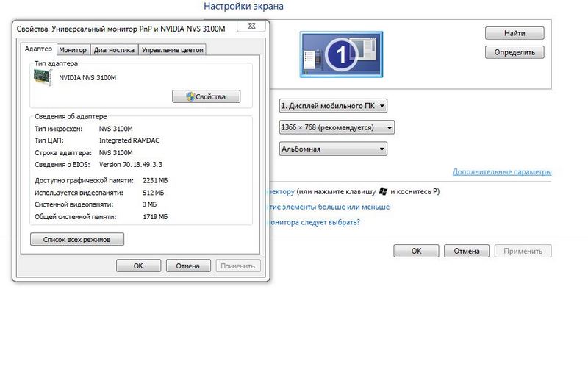This screenshot has width=588, height=370.
Task: Open the Альбомная orientation dropdown
Action: (333, 149)
